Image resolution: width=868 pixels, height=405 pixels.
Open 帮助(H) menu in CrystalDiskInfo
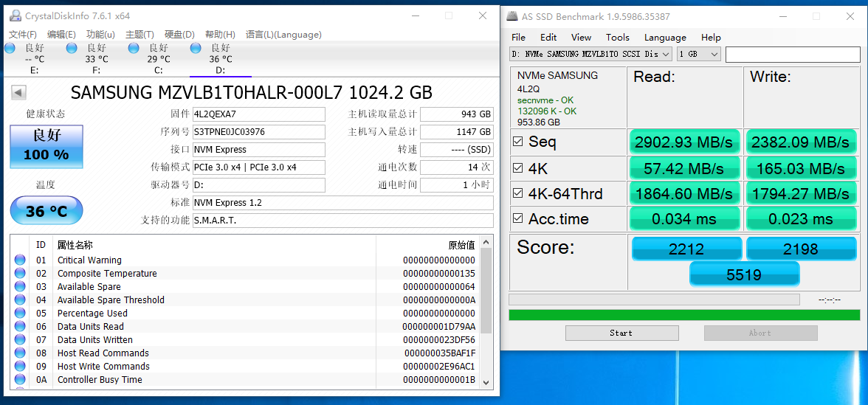tap(220, 34)
